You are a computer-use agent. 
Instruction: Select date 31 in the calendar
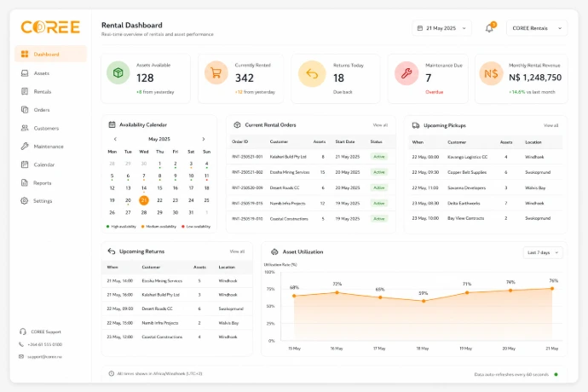191,212
